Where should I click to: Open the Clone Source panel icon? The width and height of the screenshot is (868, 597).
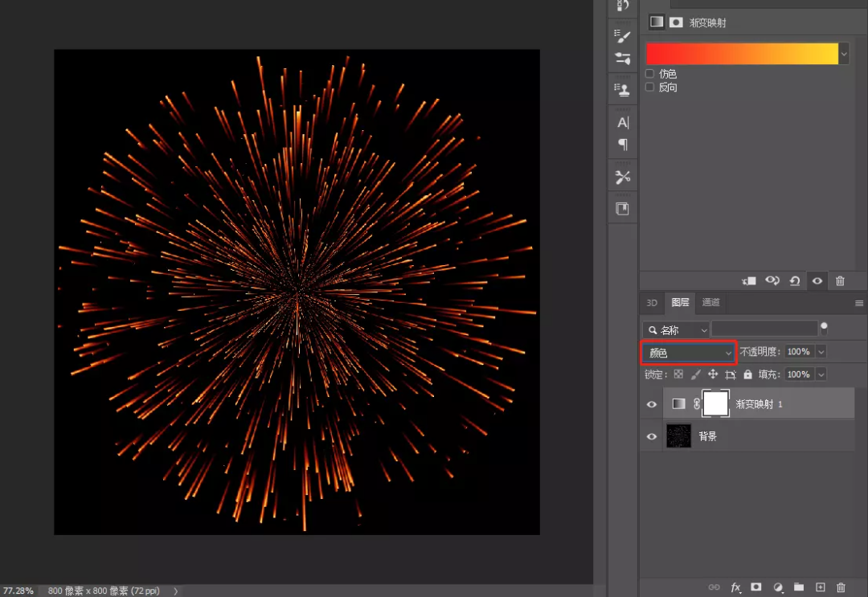click(623, 89)
